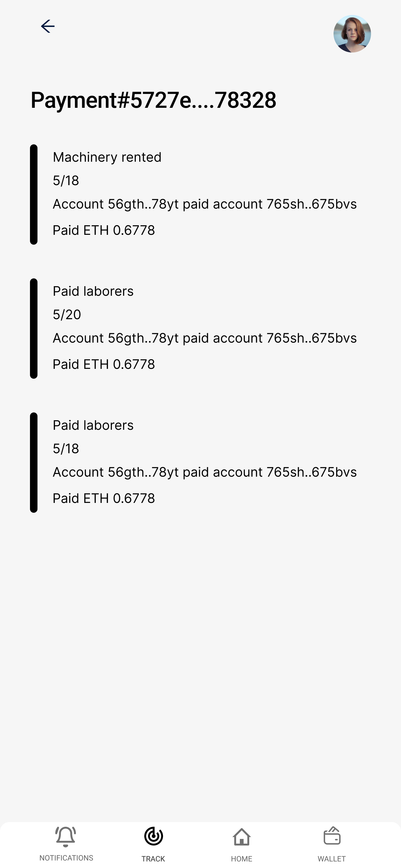The height and width of the screenshot is (868, 401).
Task: Click the account line in 5/20 payment
Action: pos(205,338)
